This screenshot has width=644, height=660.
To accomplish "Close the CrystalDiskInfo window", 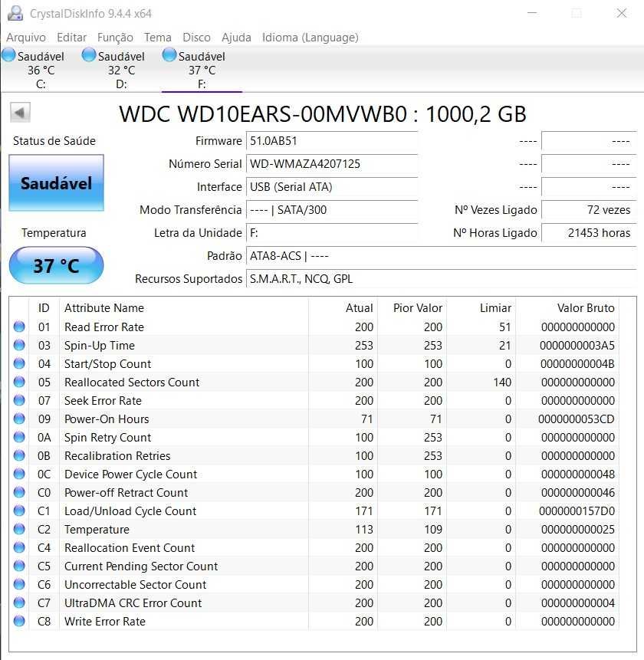I will pos(622,13).
